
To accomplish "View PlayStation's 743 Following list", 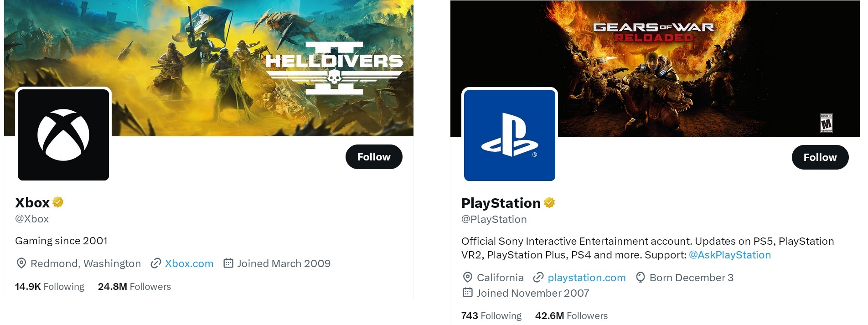I will [x=491, y=316].
